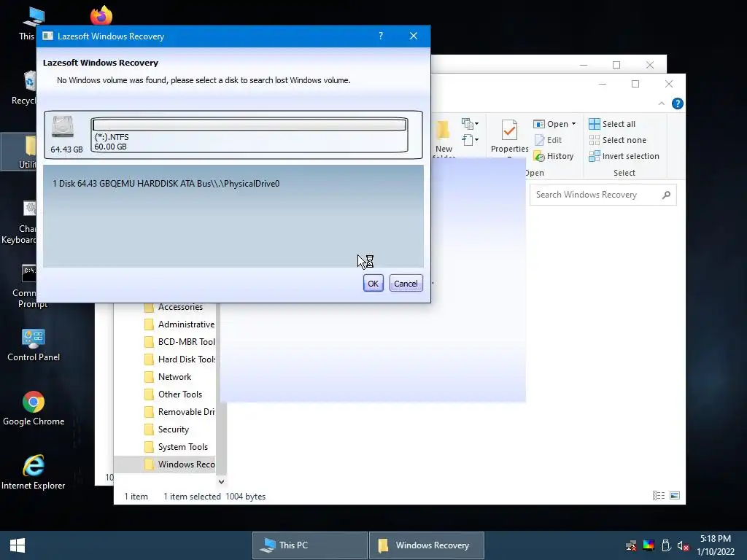Open Control Panel desktop icon

[x=34, y=345]
